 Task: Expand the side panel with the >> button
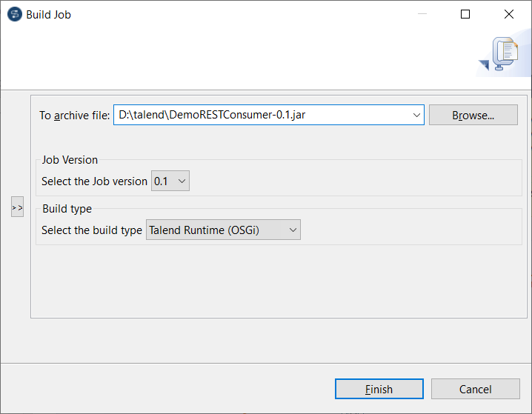[x=18, y=207]
